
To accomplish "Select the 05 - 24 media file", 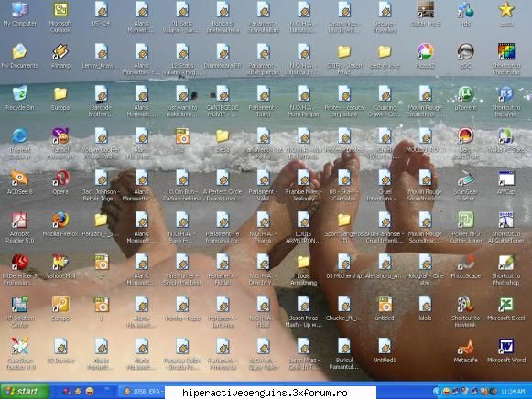I will tap(101, 15).
